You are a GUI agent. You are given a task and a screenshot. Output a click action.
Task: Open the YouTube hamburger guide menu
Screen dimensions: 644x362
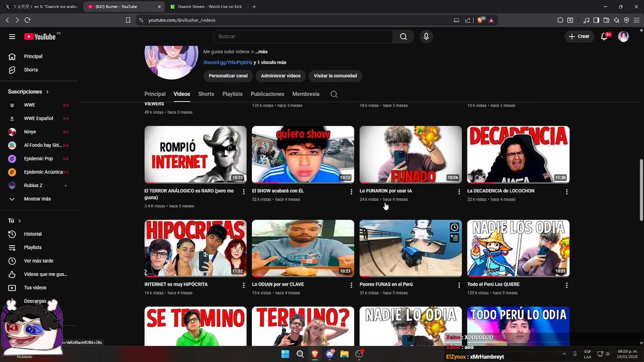coord(12,37)
